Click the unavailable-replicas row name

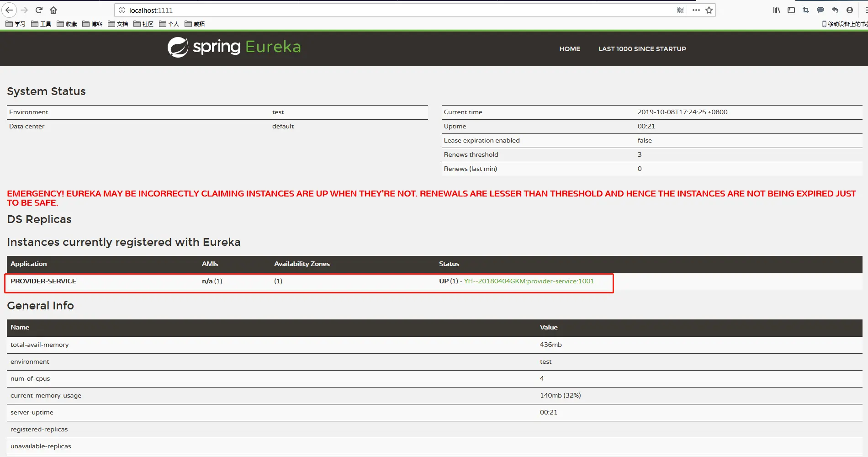coord(41,446)
